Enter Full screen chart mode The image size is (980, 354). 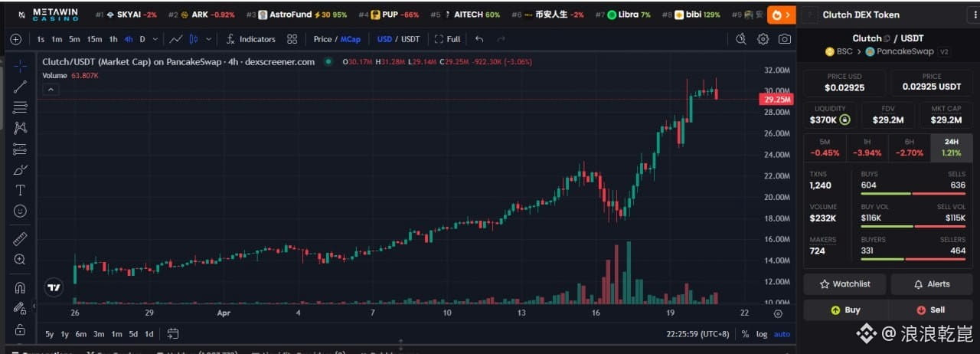pyautogui.click(x=447, y=39)
